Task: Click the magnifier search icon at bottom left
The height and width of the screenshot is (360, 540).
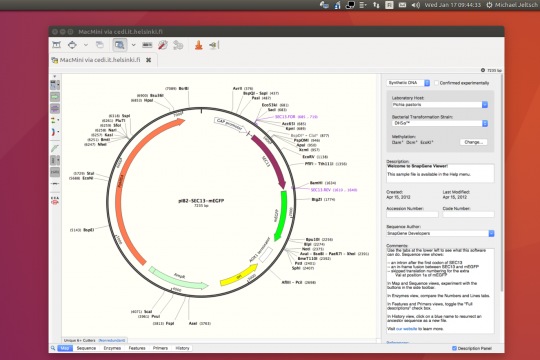Action: [x=53, y=348]
